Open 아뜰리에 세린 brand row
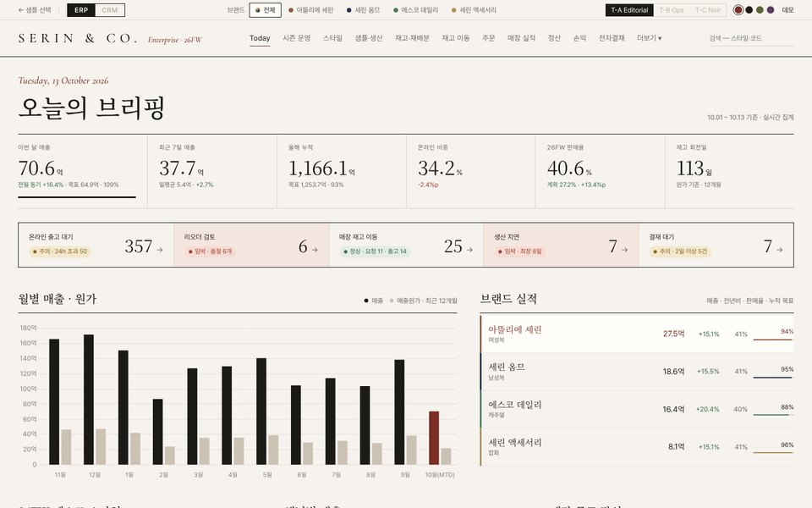The image size is (812, 508). (637, 334)
